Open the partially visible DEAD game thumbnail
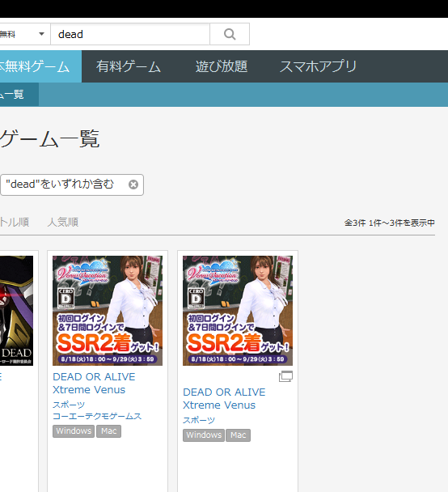The width and height of the screenshot is (448, 492). [x=16, y=311]
